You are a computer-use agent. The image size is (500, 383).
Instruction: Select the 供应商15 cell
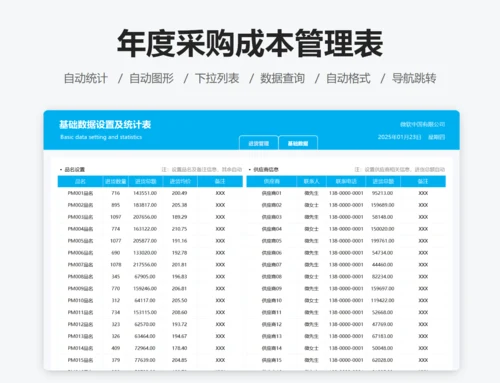pyautogui.click(x=272, y=360)
